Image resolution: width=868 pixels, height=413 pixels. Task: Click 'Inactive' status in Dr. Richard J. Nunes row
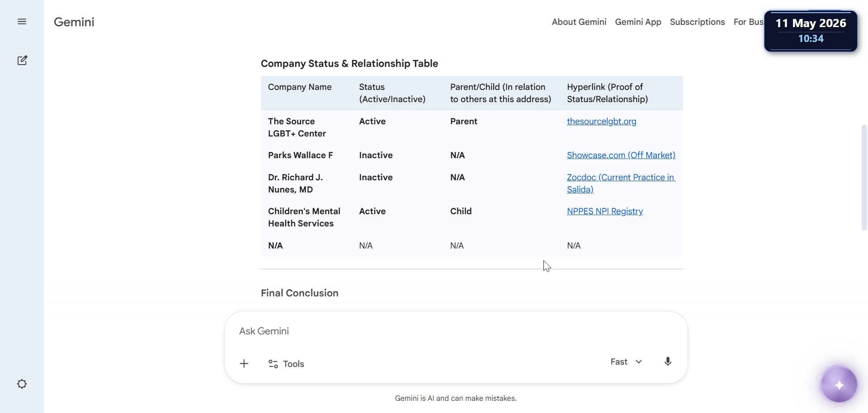[x=376, y=177]
